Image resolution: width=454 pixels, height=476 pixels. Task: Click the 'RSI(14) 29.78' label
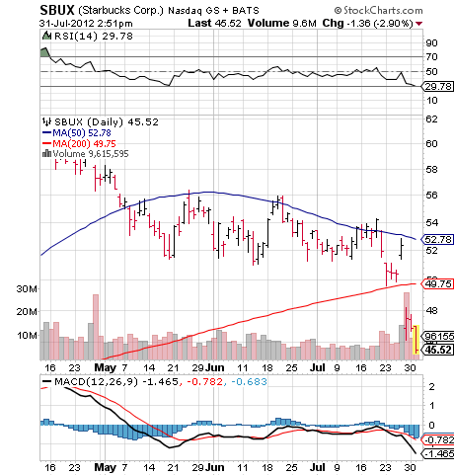coord(94,36)
